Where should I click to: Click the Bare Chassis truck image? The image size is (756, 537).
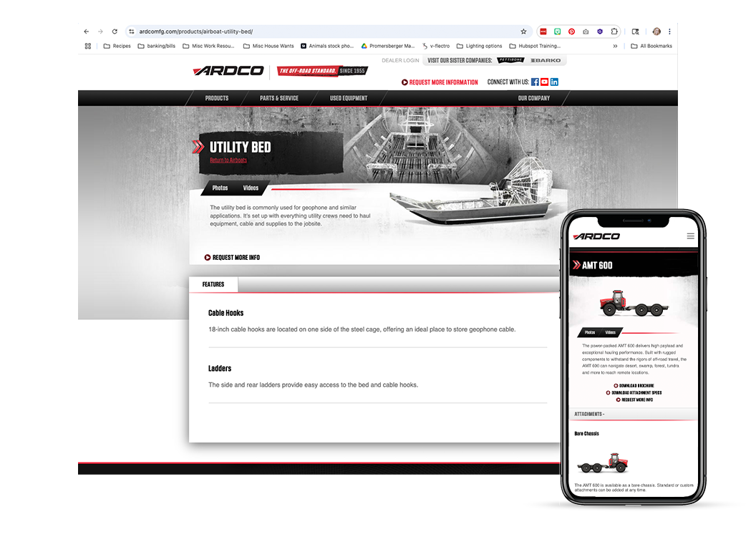[603, 463]
